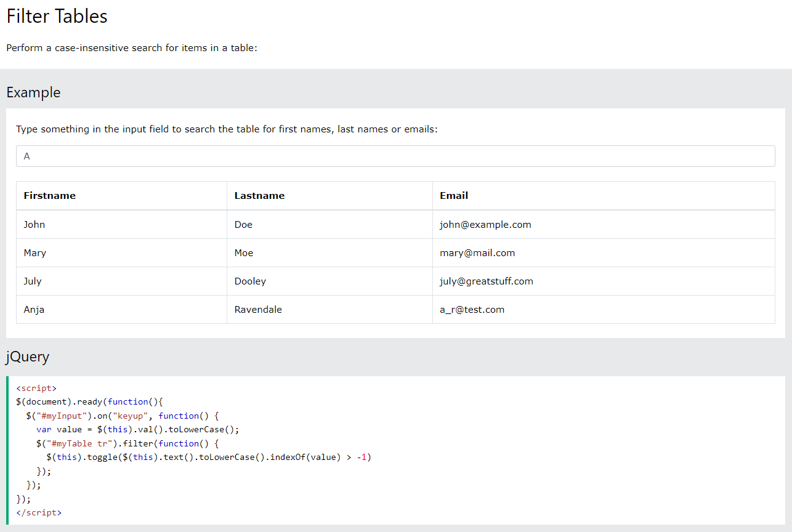Select the 'John' first name cell
Screen dimensions: 792x532
121,225
